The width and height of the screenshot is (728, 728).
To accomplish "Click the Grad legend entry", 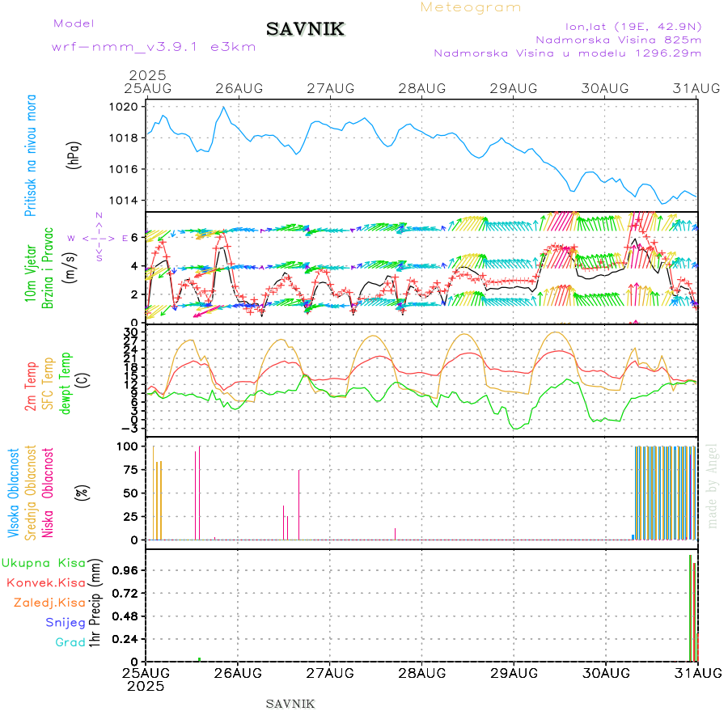I will coord(70,642).
